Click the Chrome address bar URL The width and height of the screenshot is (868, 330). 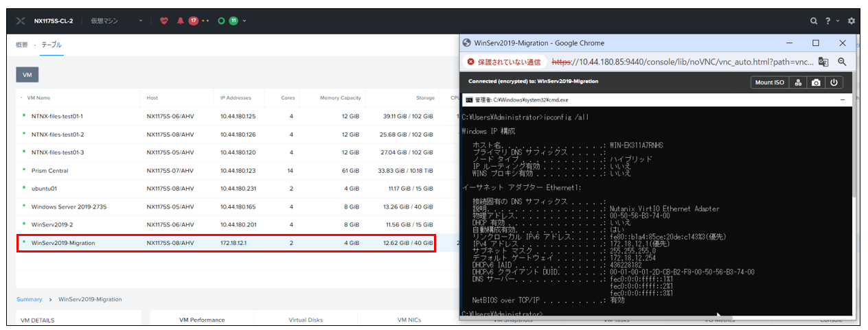coord(683,62)
